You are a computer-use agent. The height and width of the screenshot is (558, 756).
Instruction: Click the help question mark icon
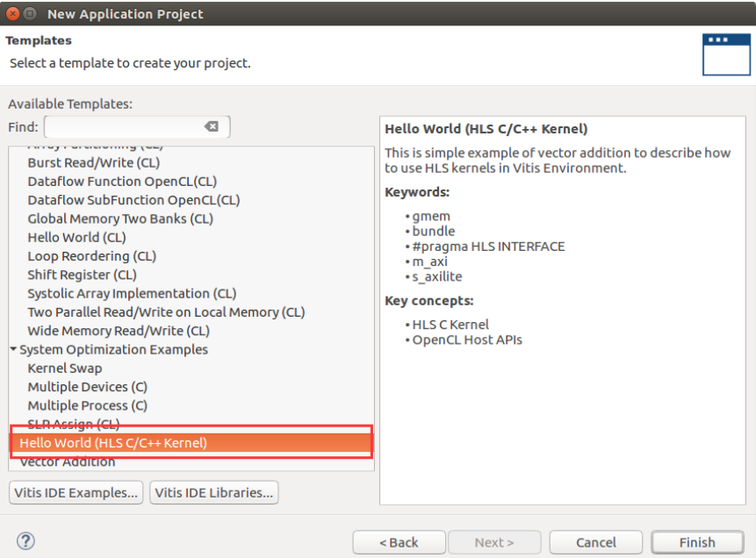tap(26, 541)
